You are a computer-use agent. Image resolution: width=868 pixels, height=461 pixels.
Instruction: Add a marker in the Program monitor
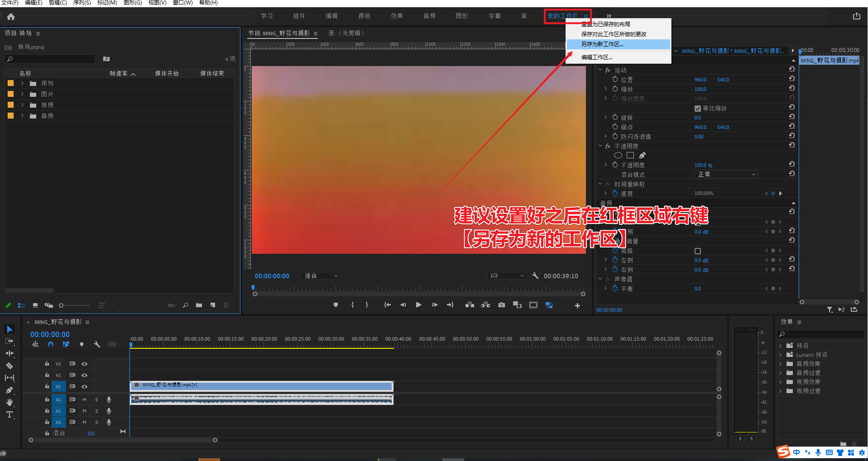(x=336, y=305)
